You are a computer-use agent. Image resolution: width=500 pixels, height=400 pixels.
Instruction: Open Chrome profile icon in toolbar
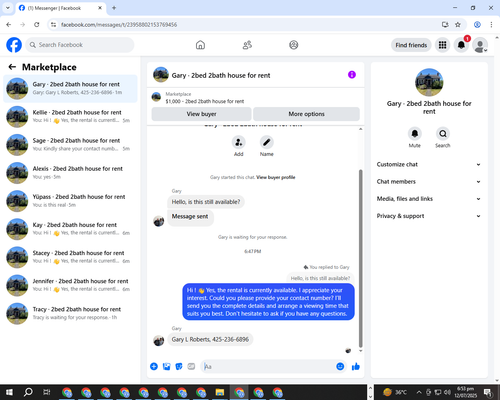(x=477, y=25)
